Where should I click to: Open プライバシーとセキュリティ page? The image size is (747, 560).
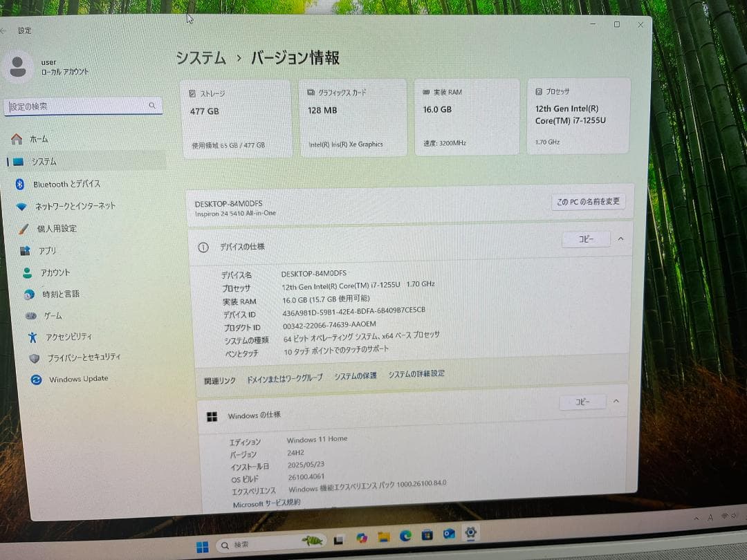[x=78, y=357]
